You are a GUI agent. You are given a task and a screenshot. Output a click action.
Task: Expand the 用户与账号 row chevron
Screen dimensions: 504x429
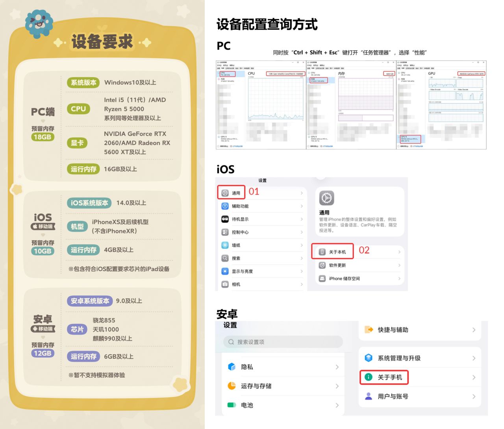pyautogui.click(x=474, y=396)
